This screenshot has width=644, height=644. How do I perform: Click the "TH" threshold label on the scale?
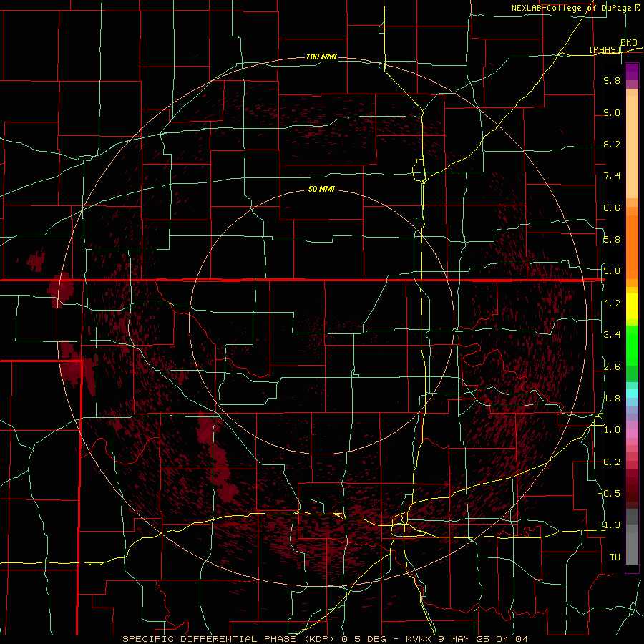[615, 557]
